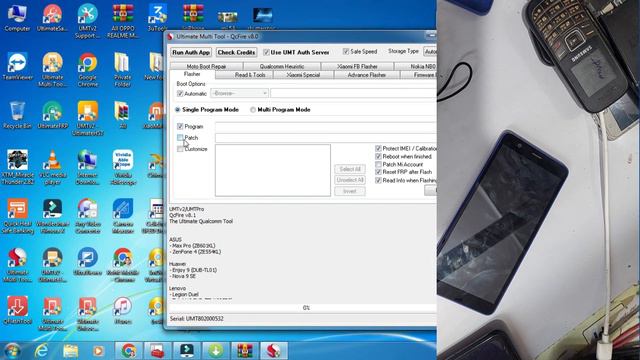
Task: Launch VLC media player from the desktop
Action: coord(52,167)
